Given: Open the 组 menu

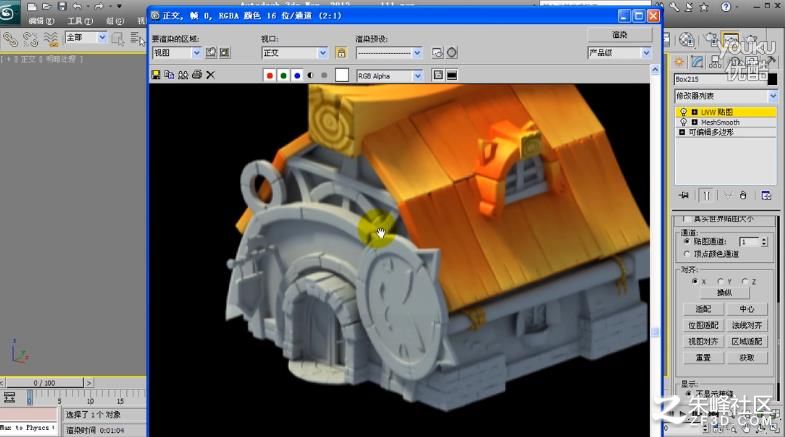Looking at the screenshot, I should tap(115, 21).
